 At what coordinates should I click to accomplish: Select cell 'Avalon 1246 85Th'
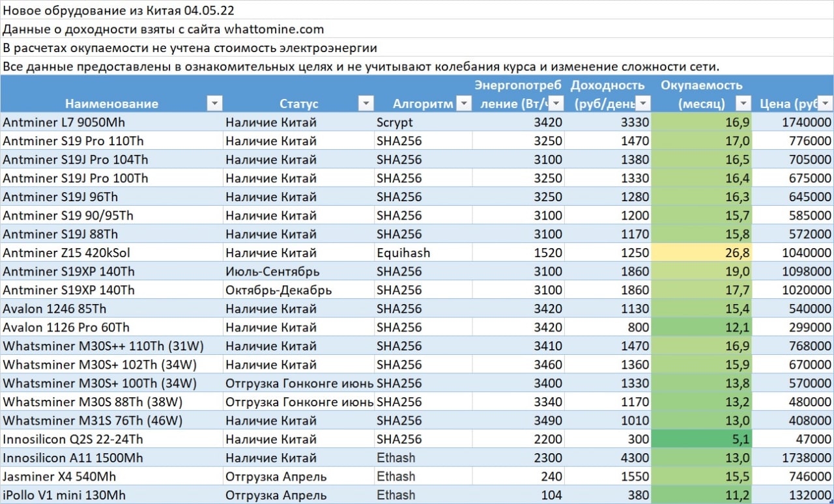111,309
